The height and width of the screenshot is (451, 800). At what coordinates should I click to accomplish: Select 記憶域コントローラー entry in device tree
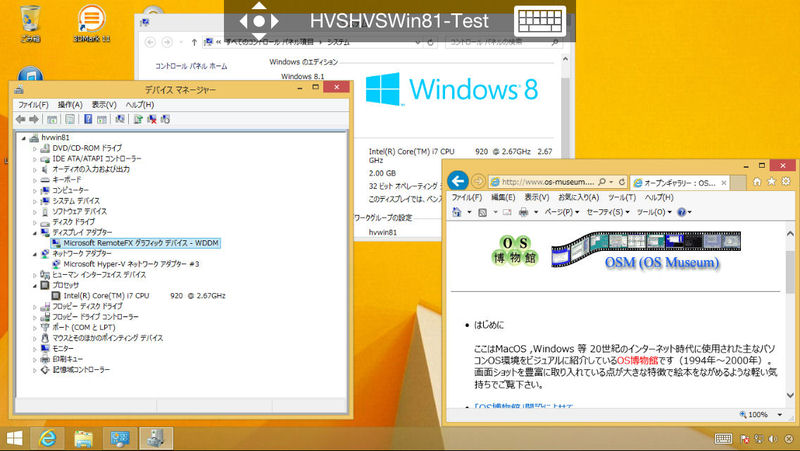[x=75, y=370]
